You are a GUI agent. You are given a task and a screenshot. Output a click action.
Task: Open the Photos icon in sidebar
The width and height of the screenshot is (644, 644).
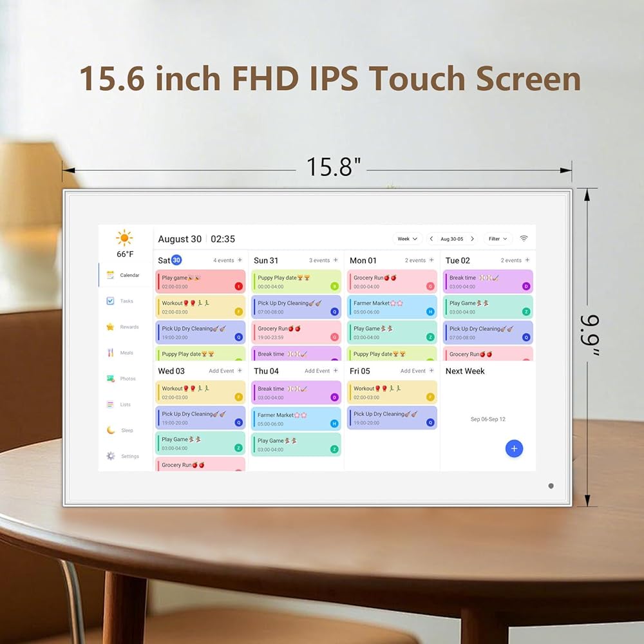[x=110, y=379]
